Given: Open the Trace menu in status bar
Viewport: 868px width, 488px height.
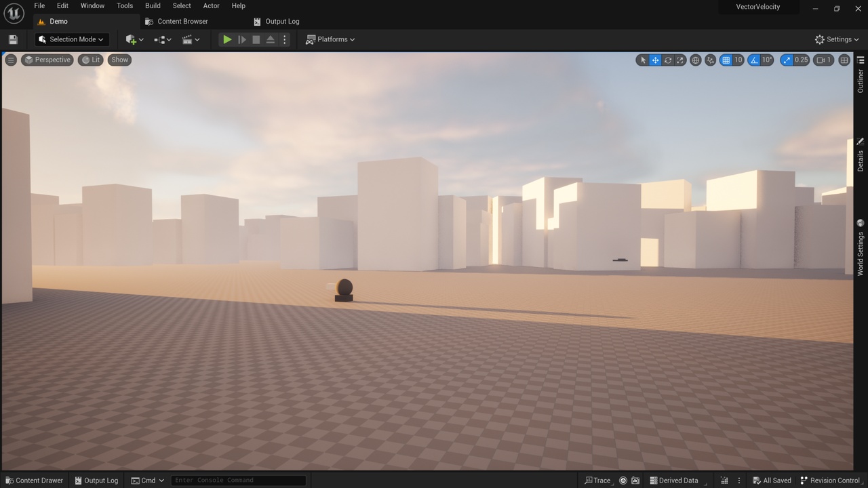Looking at the screenshot, I should [597, 481].
